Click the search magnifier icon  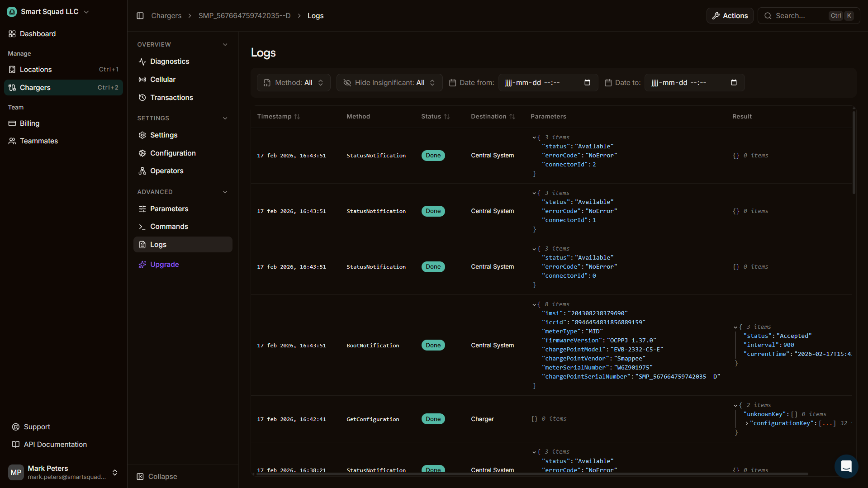pyautogui.click(x=768, y=15)
